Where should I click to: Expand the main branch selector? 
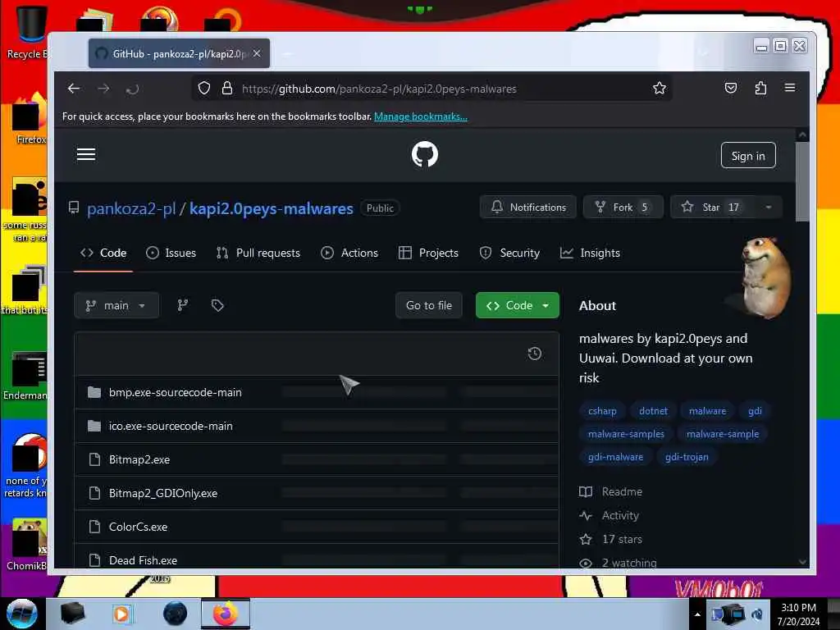click(x=116, y=305)
